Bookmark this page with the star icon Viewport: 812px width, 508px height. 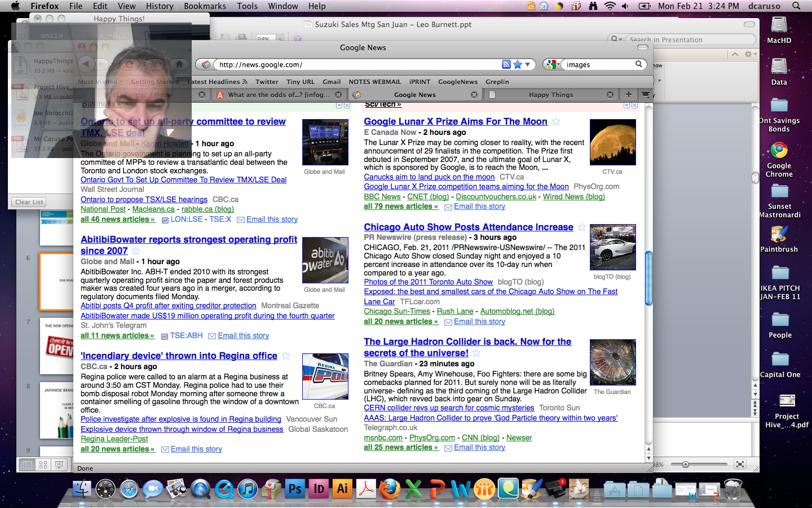[x=518, y=64]
